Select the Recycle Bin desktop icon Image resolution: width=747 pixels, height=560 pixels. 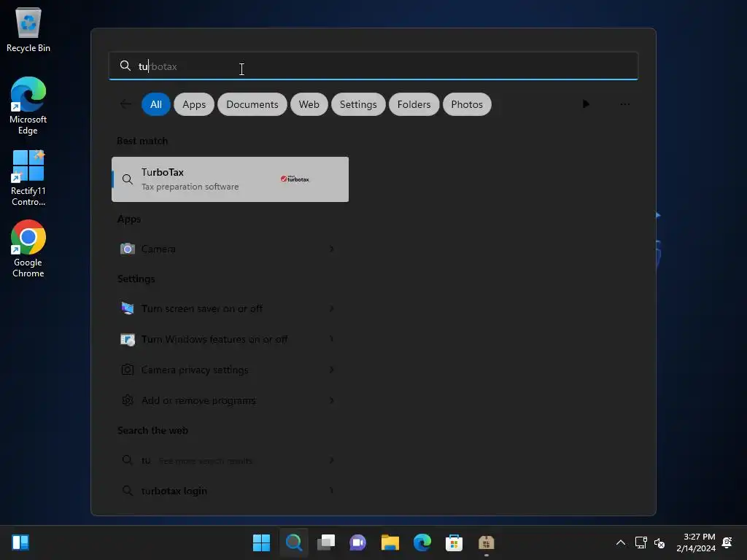click(x=28, y=30)
